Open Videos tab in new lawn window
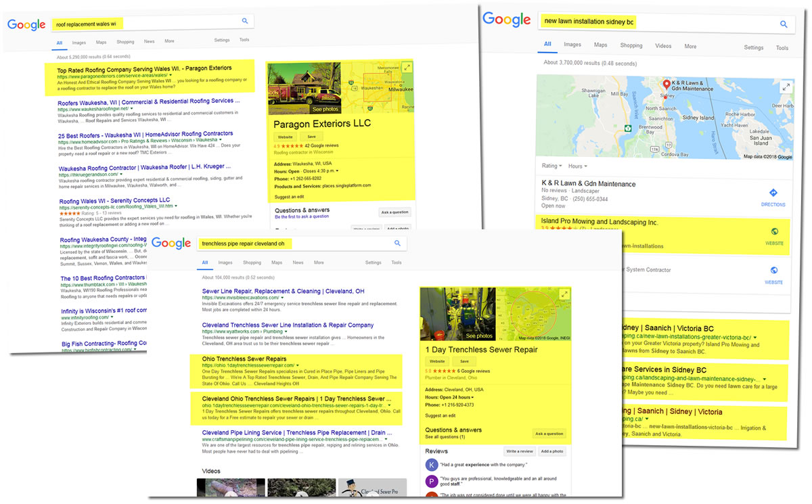The width and height of the screenshot is (812, 504). (663, 46)
